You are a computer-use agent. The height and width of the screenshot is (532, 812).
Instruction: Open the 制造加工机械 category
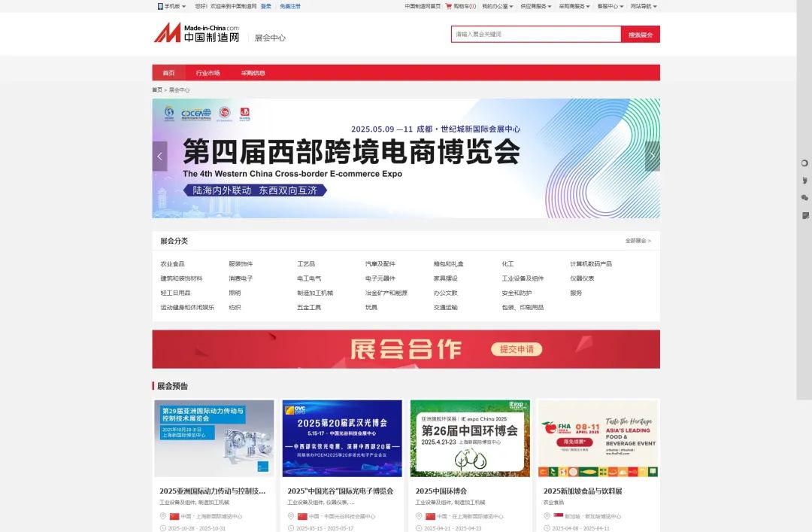click(x=315, y=293)
